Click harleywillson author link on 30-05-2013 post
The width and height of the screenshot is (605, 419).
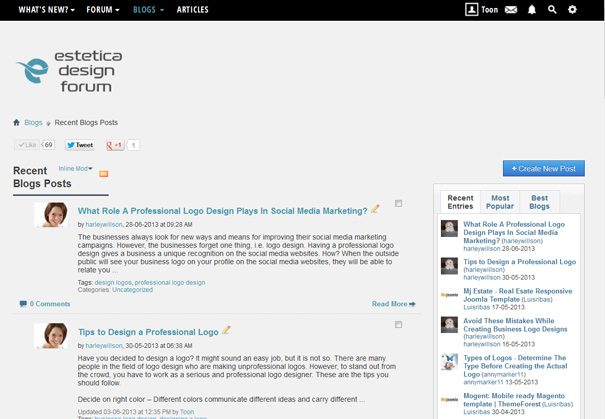point(104,346)
